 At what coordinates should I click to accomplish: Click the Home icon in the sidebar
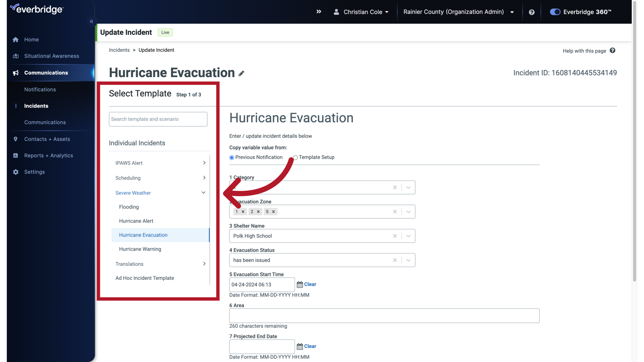pos(15,40)
